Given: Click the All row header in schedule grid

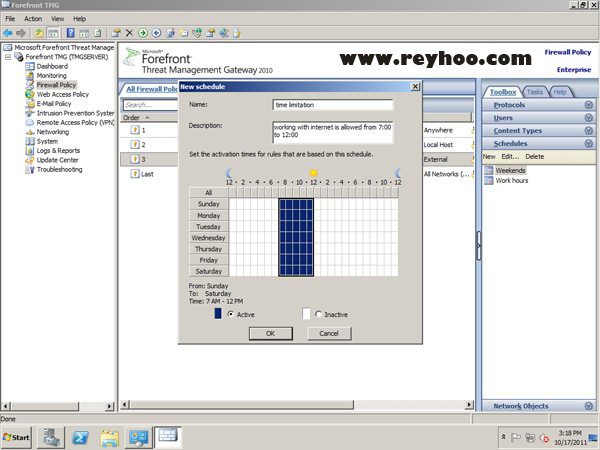Looking at the screenshot, I should coord(209,192).
